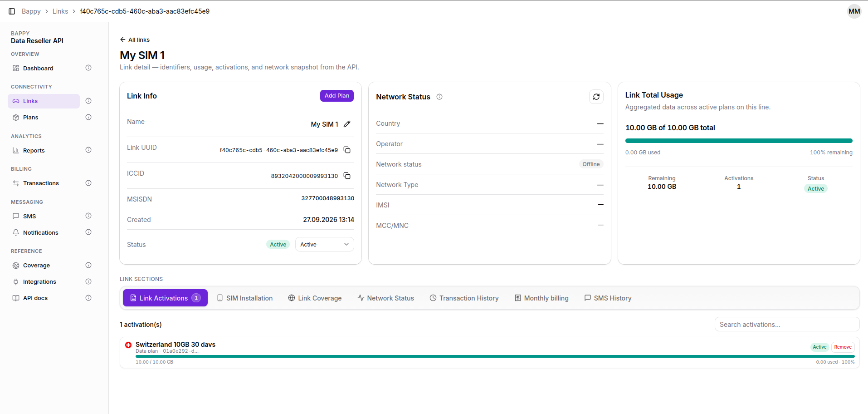The height and width of the screenshot is (414, 868).
Task: Remove the Switzerland 10GB 30 days activation
Action: tap(843, 347)
